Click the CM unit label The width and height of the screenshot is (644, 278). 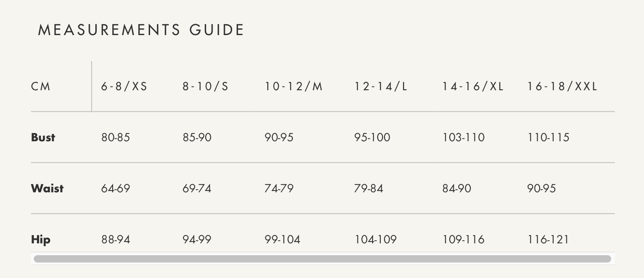tap(41, 87)
